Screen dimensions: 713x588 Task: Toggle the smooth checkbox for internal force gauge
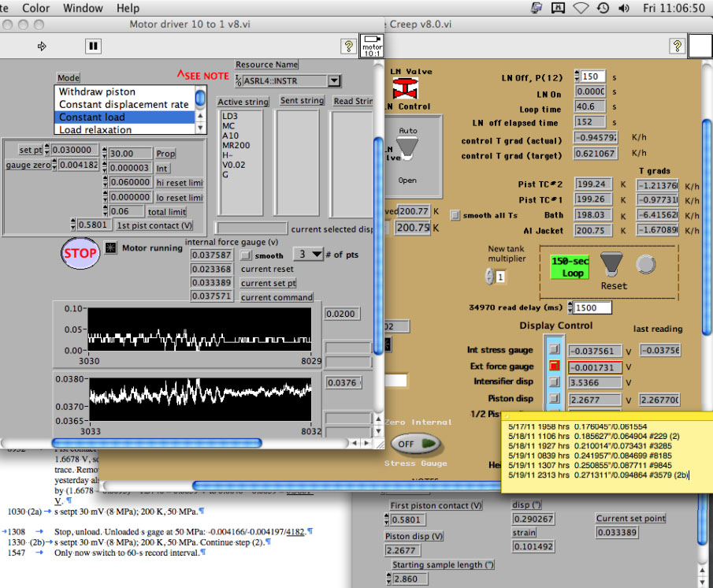[x=246, y=255]
